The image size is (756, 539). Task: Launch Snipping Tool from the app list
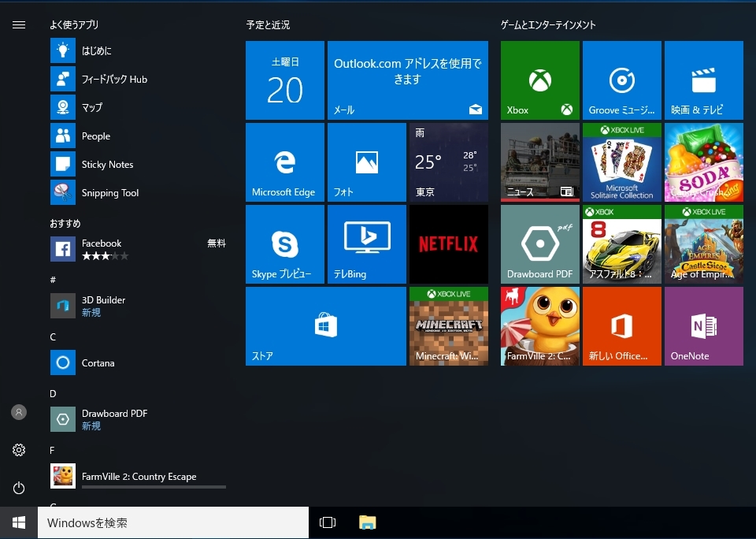(109, 193)
